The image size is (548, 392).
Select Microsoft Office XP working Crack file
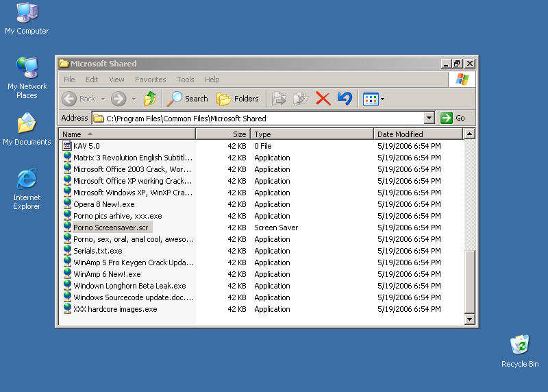pos(132,181)
